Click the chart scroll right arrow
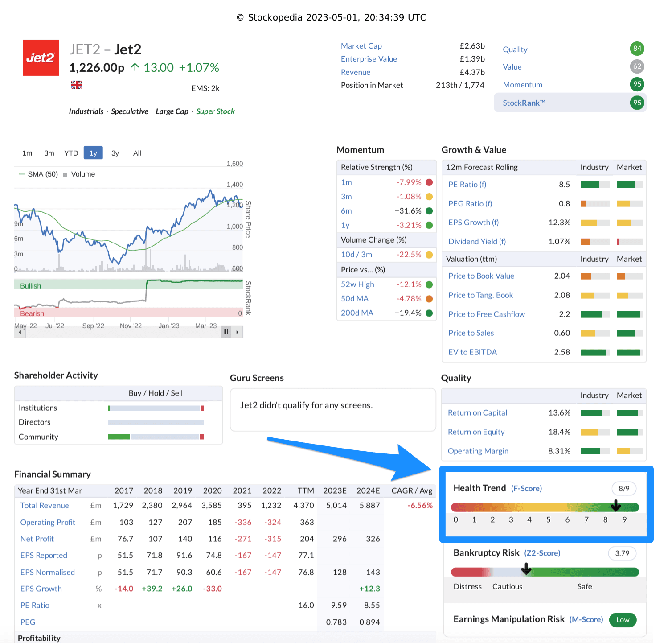Image resolution: width=672 pixels, height=643 pixels. click(x=238, y=332)
